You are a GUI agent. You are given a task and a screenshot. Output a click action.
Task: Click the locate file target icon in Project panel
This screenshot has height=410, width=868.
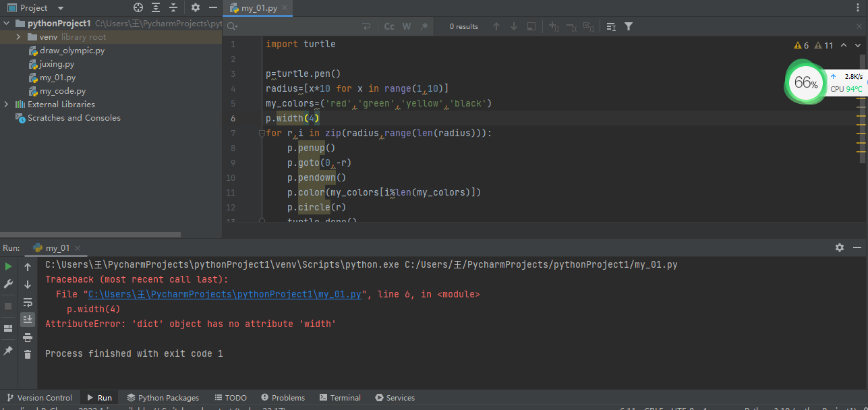click(138, 8)
